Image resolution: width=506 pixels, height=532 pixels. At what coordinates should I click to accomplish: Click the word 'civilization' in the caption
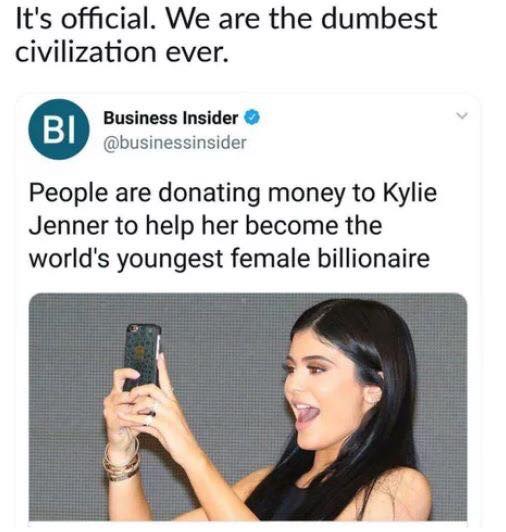[x=86, y=52]
